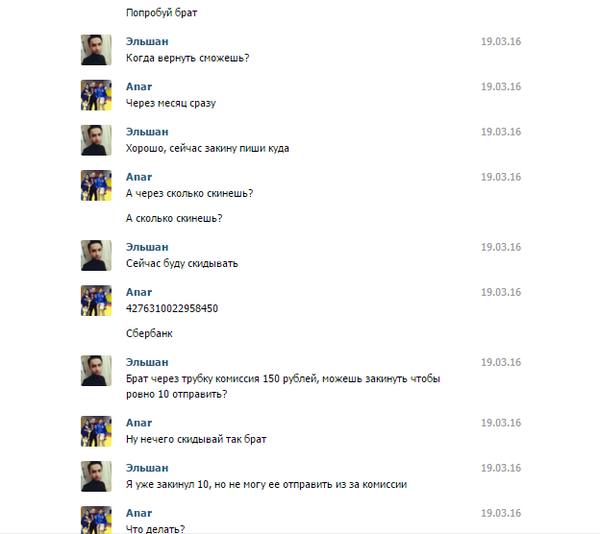600x534 pixels.
Task: Click the date of the 'Когда вернуть сможешь?' message
Action: point(501,42)
